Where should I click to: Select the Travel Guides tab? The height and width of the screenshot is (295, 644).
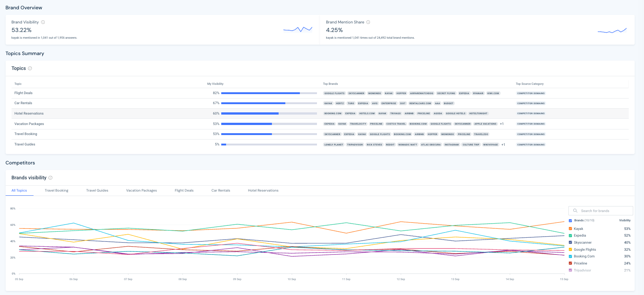97,190
